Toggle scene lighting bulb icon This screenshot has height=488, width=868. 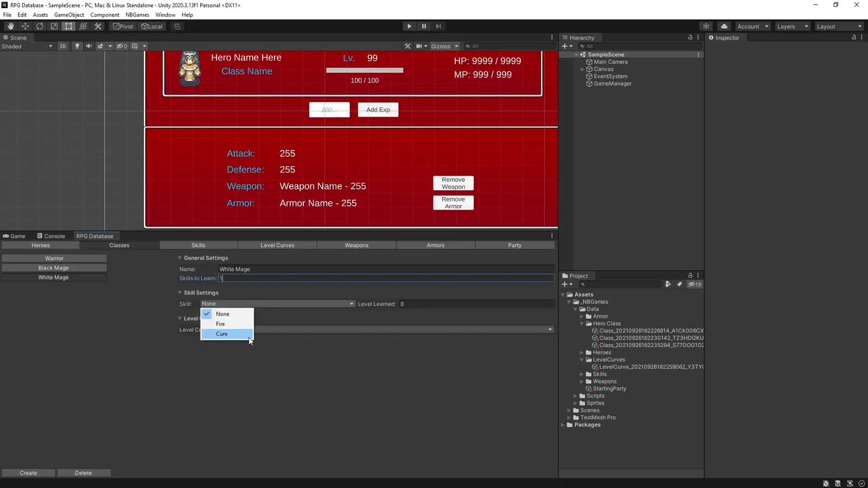77,46
